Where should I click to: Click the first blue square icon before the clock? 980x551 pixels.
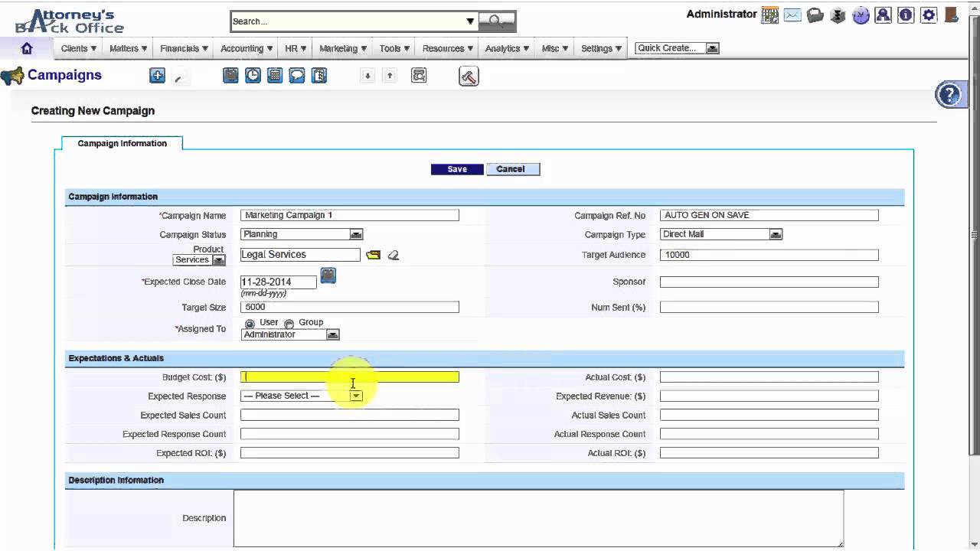coord(230,75)
